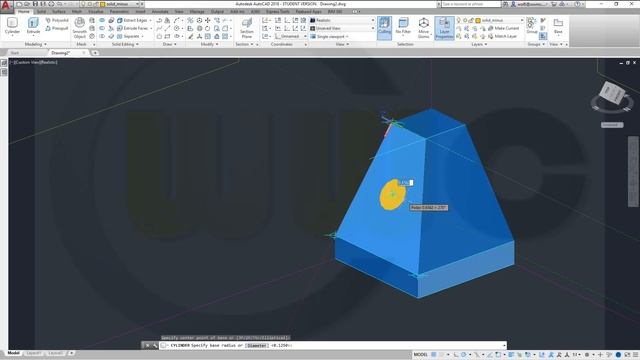640x360 pixels.
Task: Click the Extrude Faces tool
Action: tap(133, 28)
